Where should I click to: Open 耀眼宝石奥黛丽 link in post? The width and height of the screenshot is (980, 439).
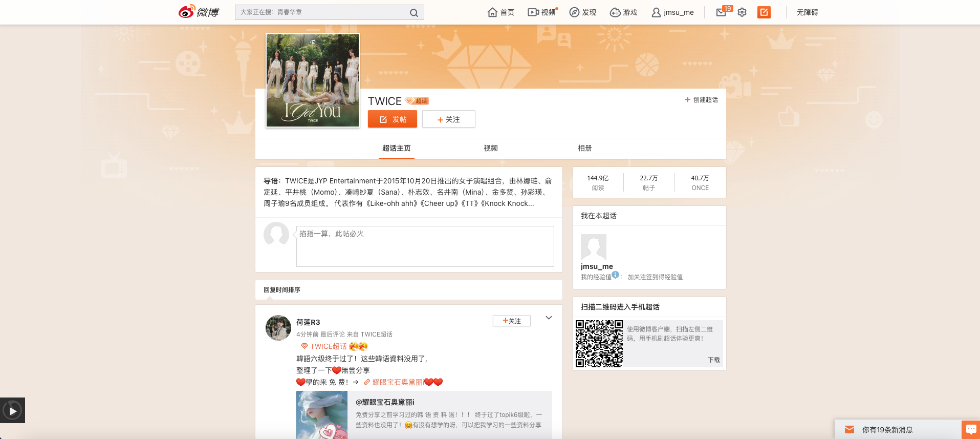394,382
